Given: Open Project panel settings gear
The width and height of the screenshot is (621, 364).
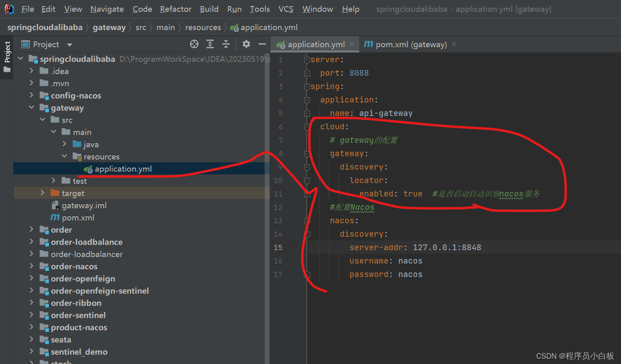Looking at the screenshot, I should [246, 44].
